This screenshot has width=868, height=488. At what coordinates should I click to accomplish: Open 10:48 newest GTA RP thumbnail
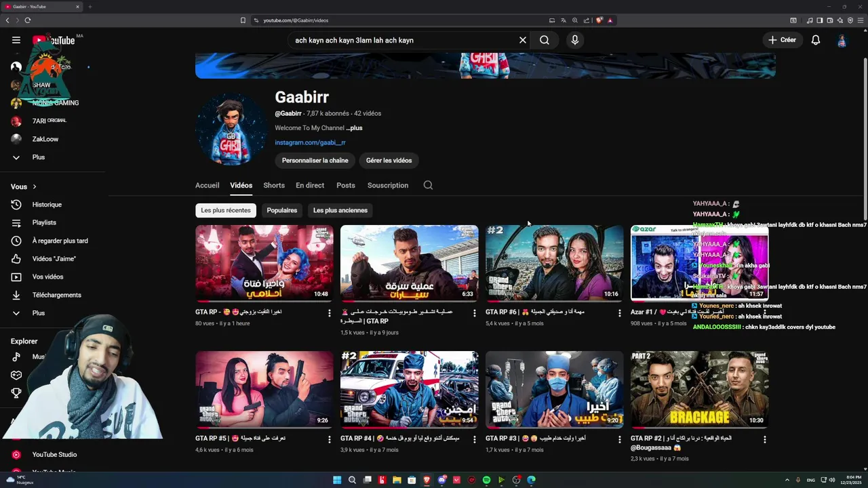264,263
